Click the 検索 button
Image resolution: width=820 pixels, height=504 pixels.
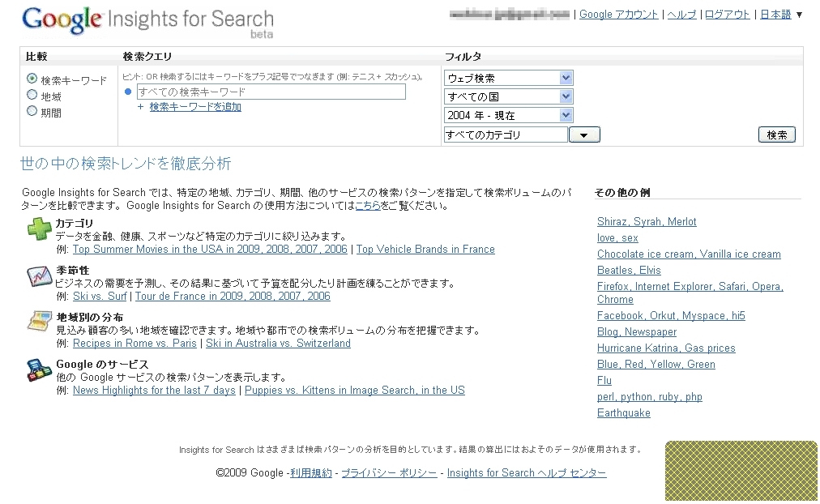click(x=776, y=135)
